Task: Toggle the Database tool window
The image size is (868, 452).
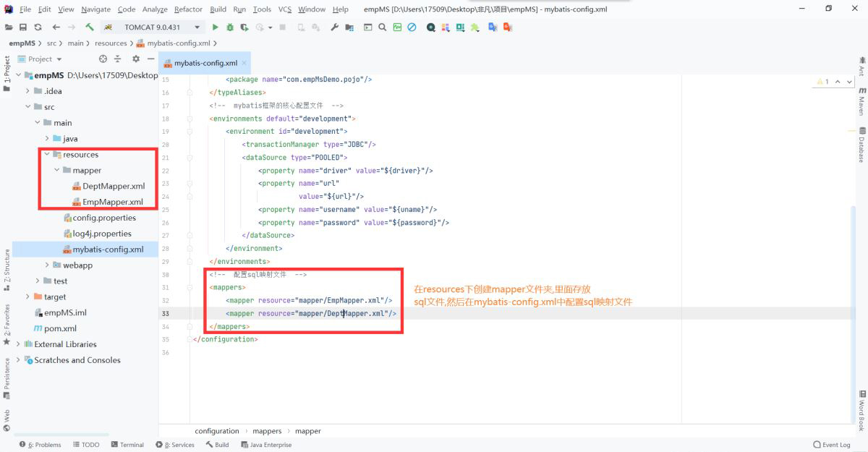Action: click(861, 145)
